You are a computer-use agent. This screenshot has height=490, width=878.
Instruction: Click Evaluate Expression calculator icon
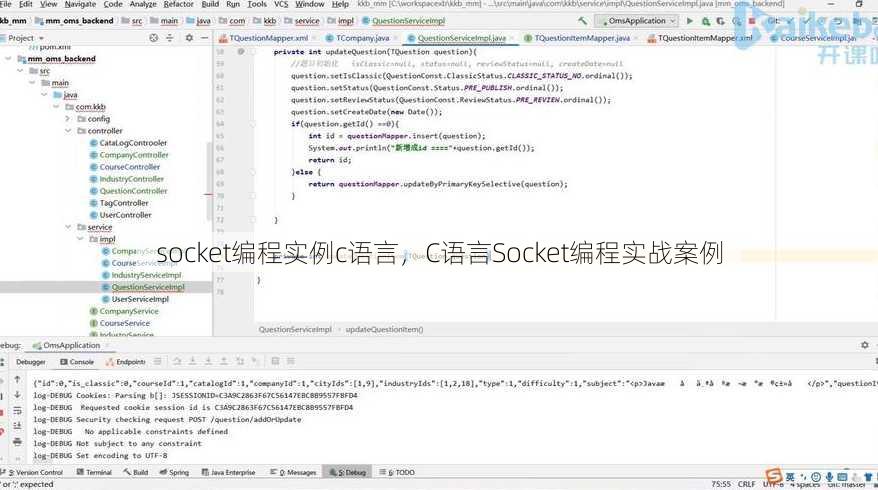275,362
